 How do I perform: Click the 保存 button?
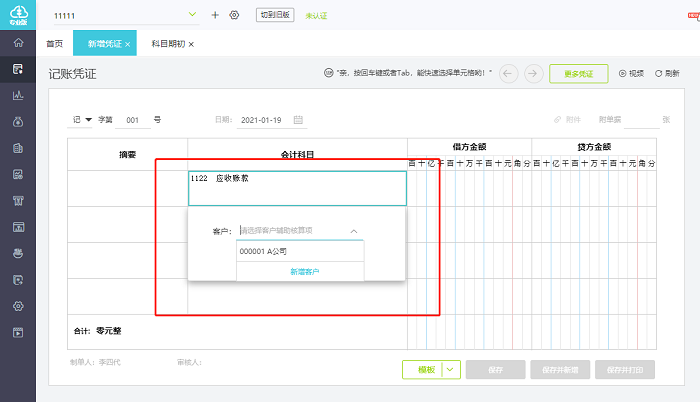[496, 370]
